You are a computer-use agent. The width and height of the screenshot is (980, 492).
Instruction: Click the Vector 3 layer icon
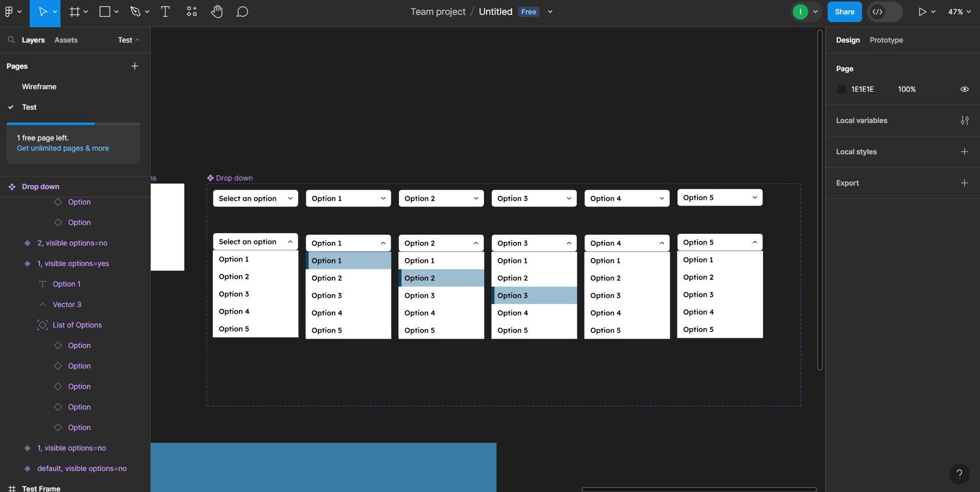[43, 304]
